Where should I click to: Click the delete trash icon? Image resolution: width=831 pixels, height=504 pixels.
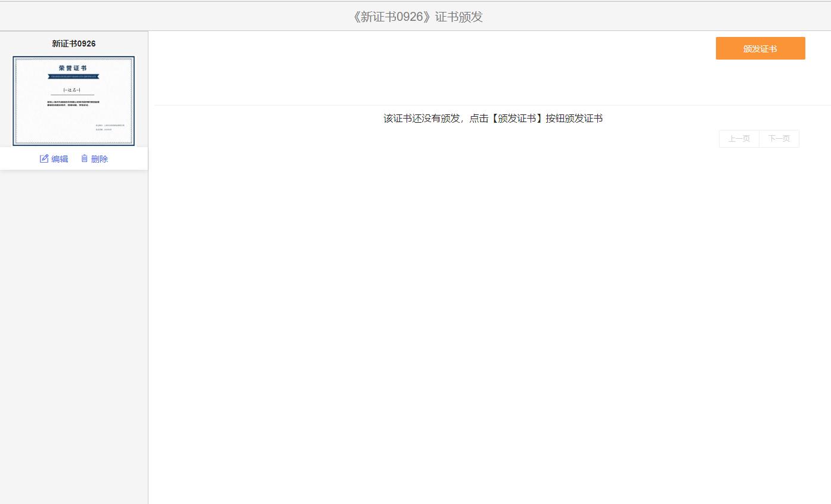84,158
